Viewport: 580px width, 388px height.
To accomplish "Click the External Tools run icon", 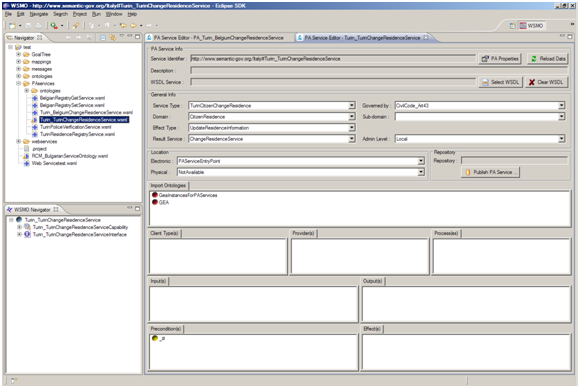I will pyautogui.click(x=54, y=26).
